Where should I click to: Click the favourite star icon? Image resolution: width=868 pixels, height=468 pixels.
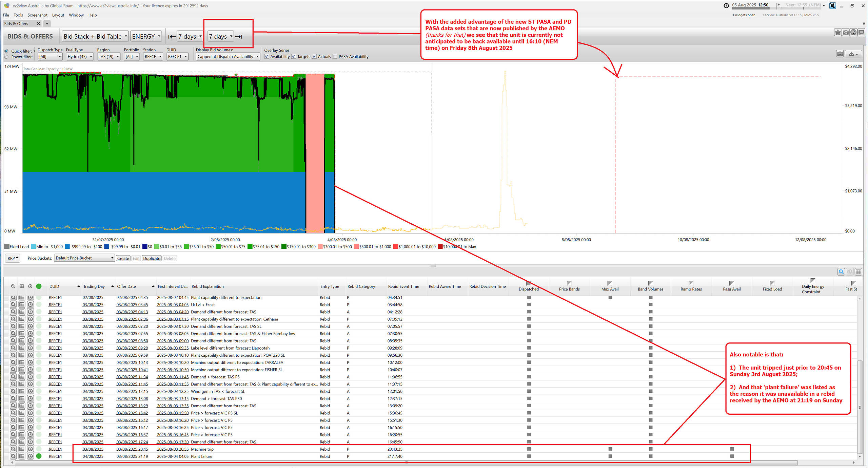point(838,32)
